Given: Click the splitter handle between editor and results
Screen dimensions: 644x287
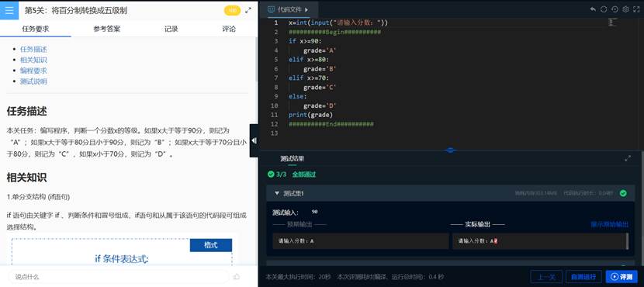Looking at the screenshot, I should click(x=450, y=150).
